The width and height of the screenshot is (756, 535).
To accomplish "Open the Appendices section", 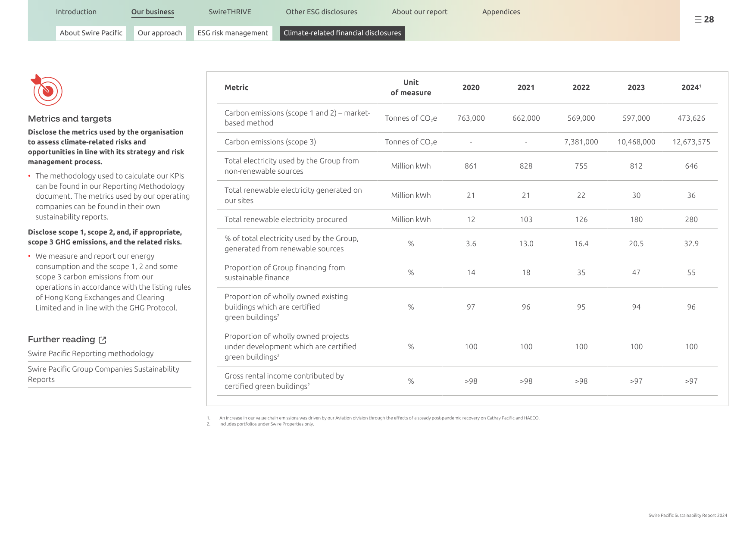I will click(x=501, y=12).
